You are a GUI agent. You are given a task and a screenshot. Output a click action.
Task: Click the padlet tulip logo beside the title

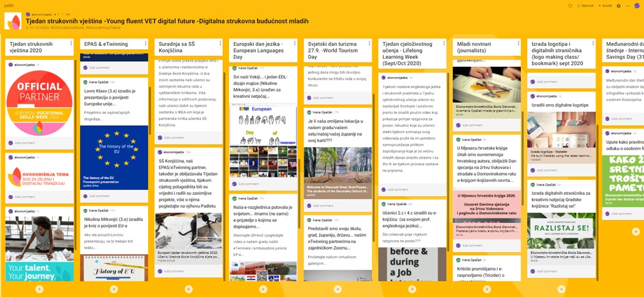(x=13, y=21)
